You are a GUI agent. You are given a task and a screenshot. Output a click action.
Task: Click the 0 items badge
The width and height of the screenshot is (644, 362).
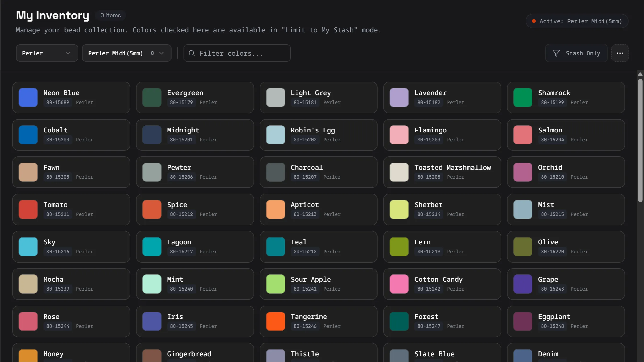click(x=110, y=15)
